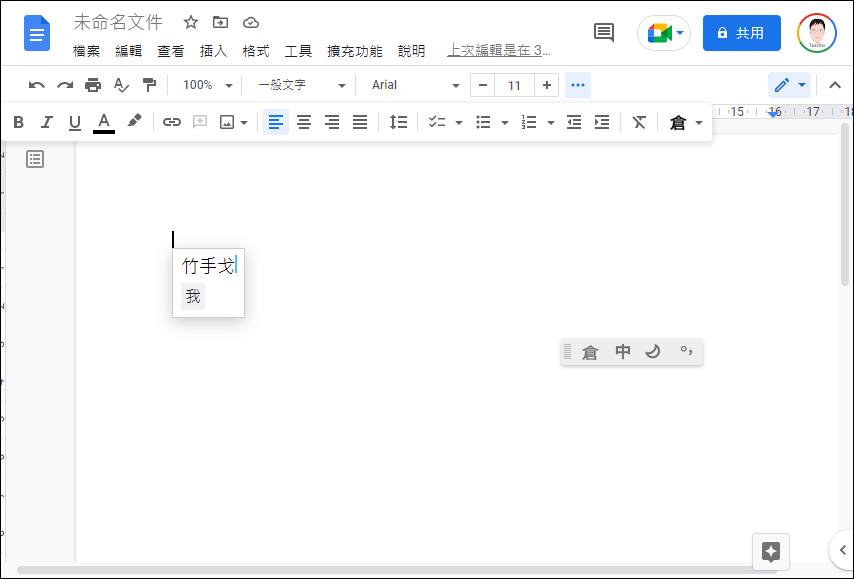854x579 pixels.
Task: Toggle underline formatting
Action: [75, 123]
